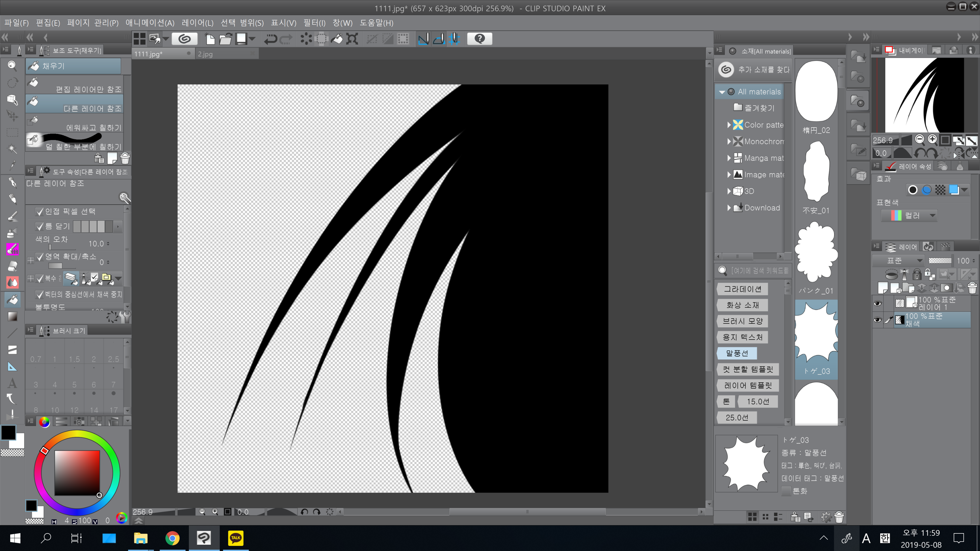This screenshot has height=551, width=980.
Task: Open the 필터(I) menu
Action: coord(314,23)
